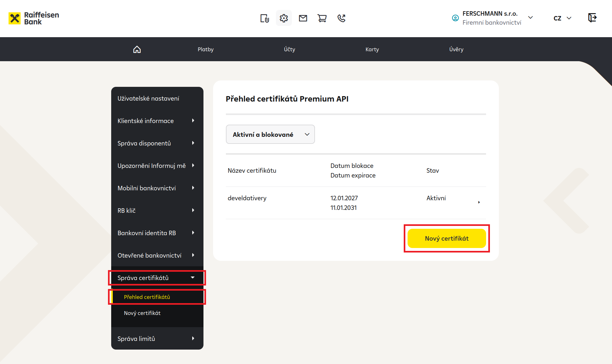Expand Klientské informace menu
The width and height of the screenshot is (612, 364).
157,121
